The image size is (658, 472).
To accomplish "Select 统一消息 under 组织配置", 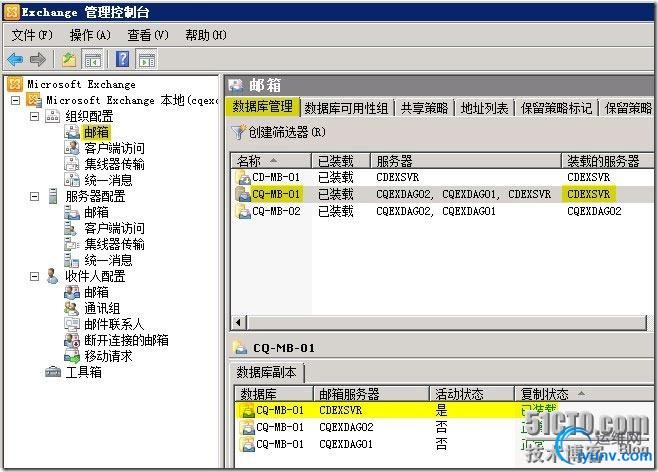I will (108, 180).
